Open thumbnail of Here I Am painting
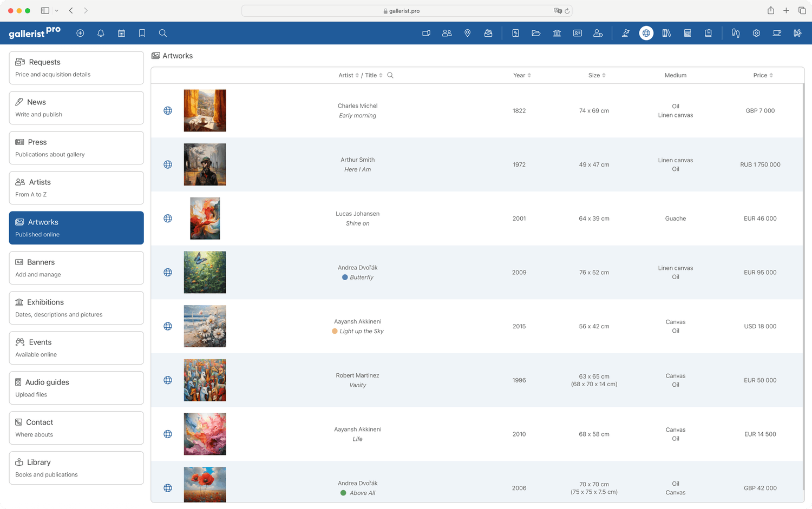 [x=205, y=164]
